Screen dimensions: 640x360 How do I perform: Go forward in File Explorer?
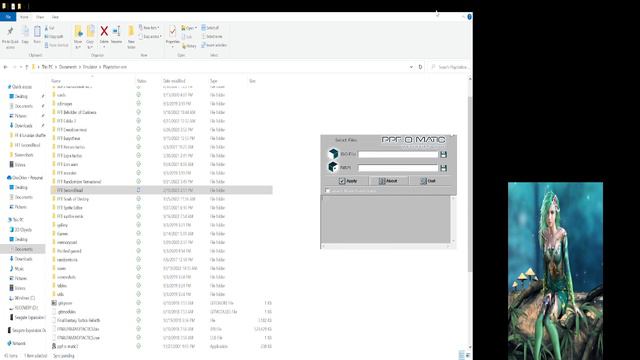click(14, 67)
